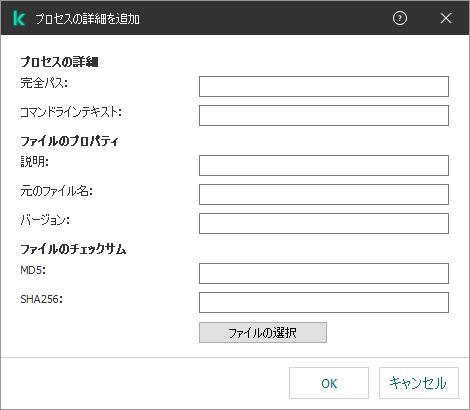470x410 pixels.
Task: Click into the 元のファイル名 text box
Action: 324,194
